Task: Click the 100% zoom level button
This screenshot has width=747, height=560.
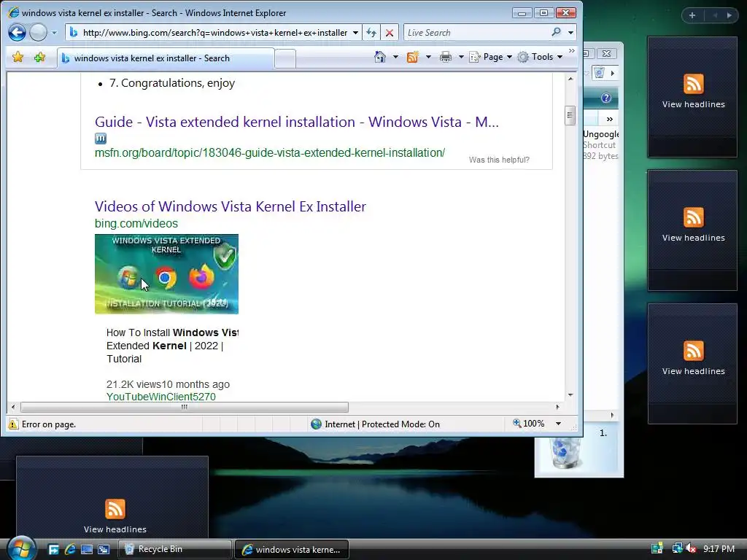Action: click(x=528, y=424)
